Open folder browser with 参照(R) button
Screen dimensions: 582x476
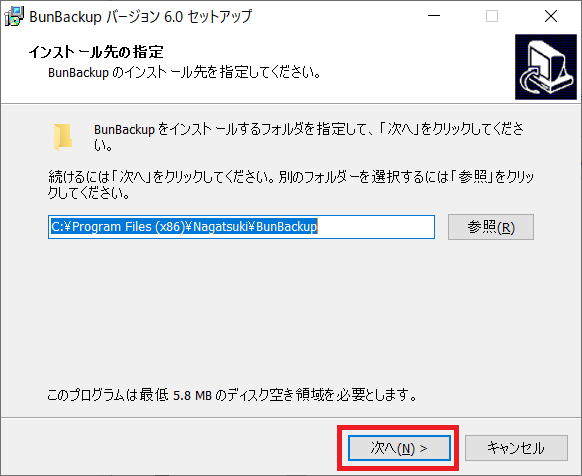491,227
